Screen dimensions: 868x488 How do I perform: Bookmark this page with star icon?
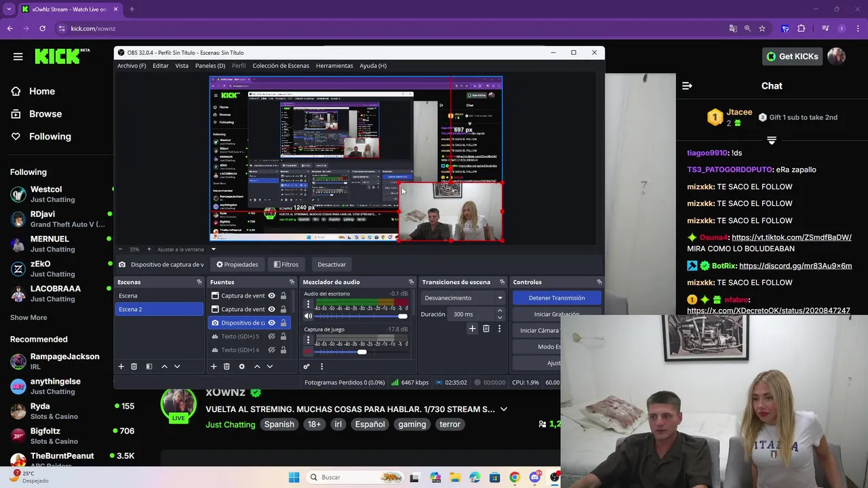762,28
